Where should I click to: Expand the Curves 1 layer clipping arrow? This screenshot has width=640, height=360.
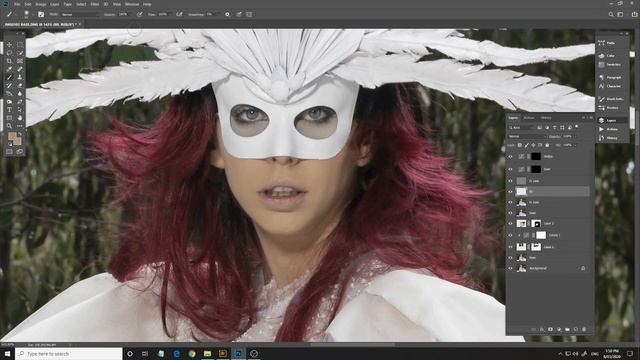coord(519,235)
